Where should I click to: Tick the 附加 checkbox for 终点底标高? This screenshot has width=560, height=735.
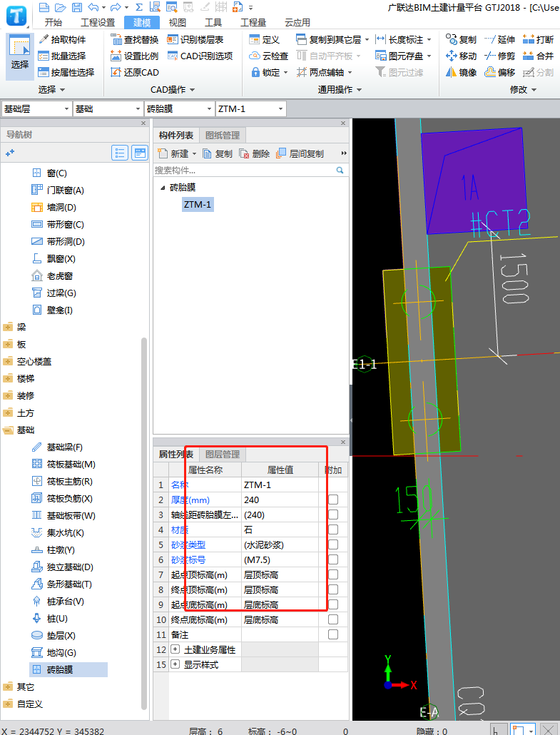click(333, 619)
